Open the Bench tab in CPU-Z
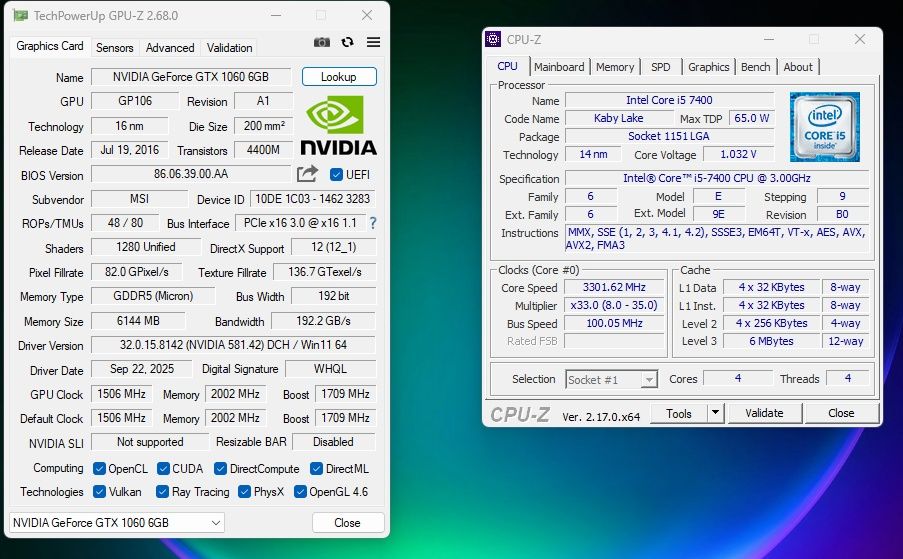 (x=755, y=67)
